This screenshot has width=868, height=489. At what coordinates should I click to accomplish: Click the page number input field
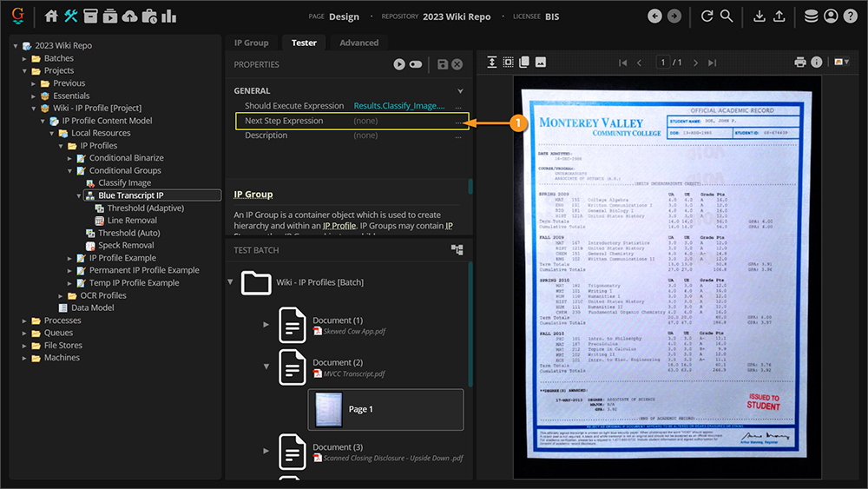pos(664,63)
